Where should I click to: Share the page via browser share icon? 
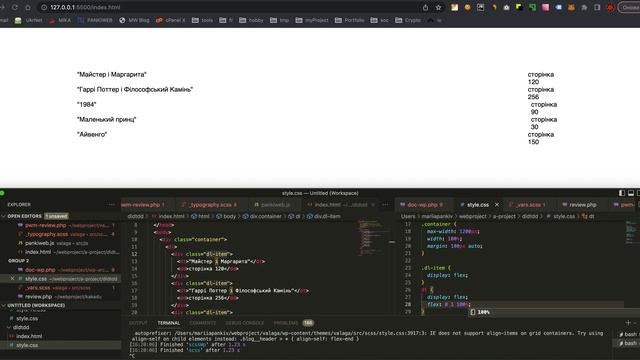[x=425, y=7]
